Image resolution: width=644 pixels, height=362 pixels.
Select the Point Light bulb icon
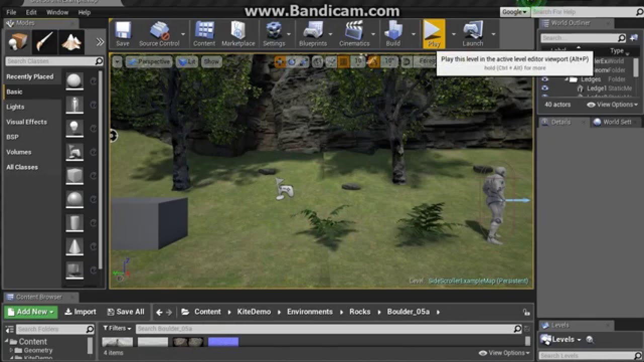click(74, 128)
